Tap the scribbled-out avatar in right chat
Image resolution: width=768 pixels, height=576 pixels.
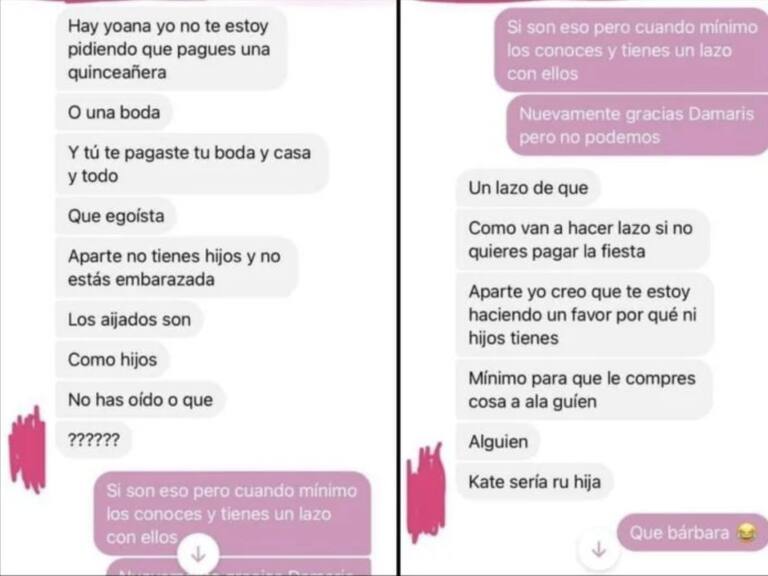coord(426,492)
